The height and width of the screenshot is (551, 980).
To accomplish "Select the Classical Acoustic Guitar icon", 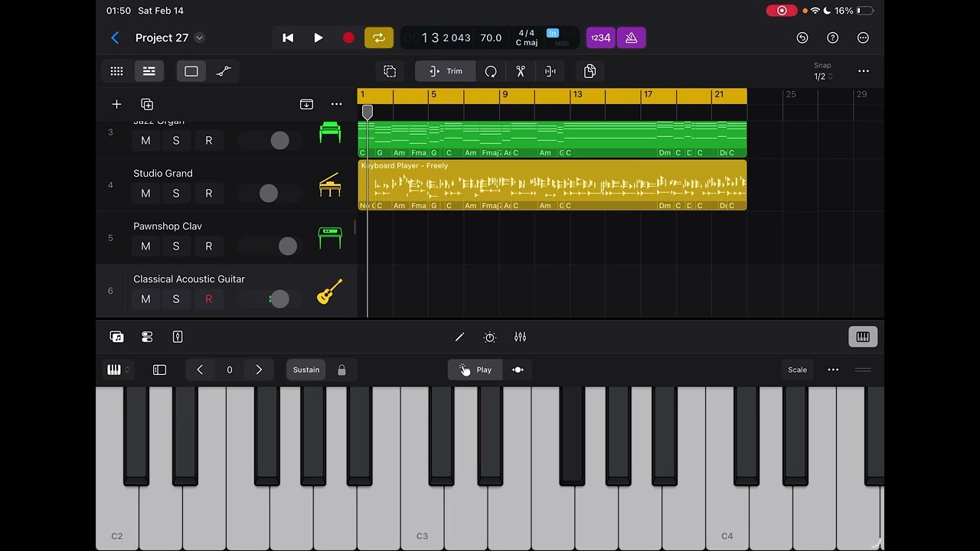I will tap(330, 291).
